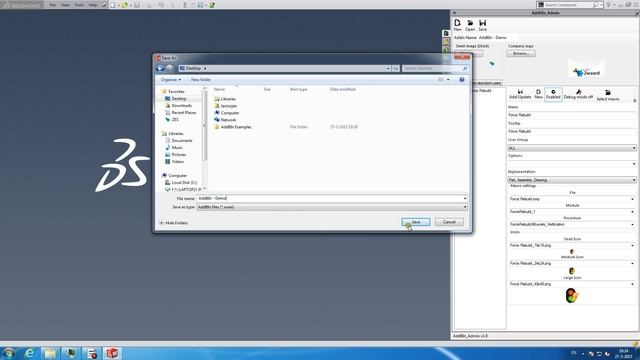Open the view options dropdown arrow
Screen dimensions: 640x360
448,80
